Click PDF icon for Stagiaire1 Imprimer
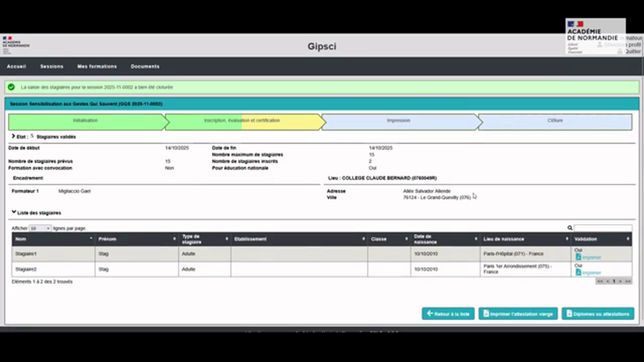644x362 pixels. click(x=578, y=257)
